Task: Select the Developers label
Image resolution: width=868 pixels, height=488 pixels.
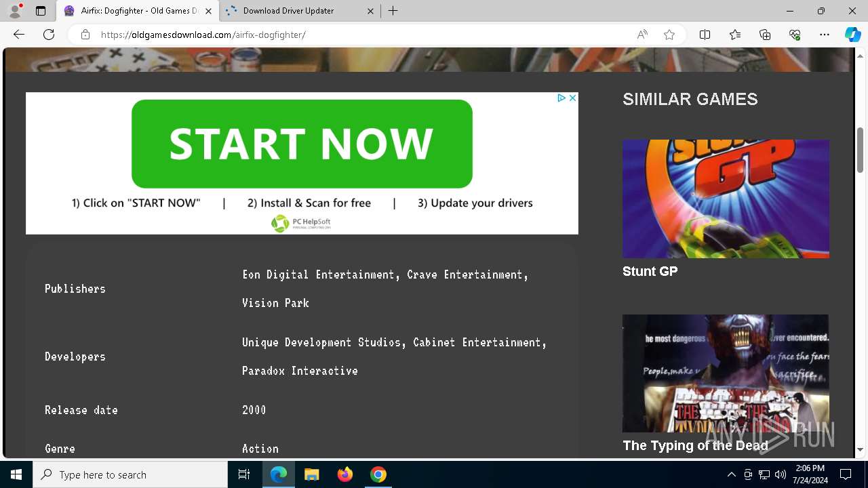Action: click(75, 357)
